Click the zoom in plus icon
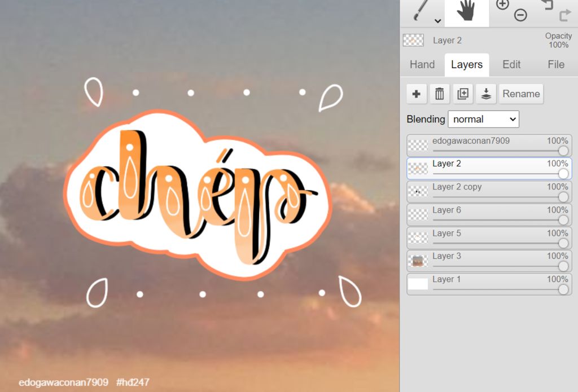This screenshot has height=392, width=578. point(502,5)
